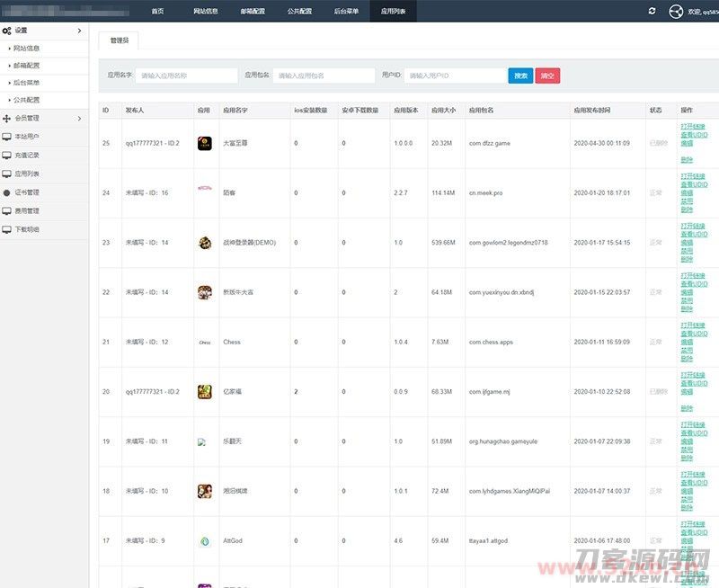Click the 大富至尊 app icon thumbnail
The image size is (719, 588).
click(x=204, y=143)
